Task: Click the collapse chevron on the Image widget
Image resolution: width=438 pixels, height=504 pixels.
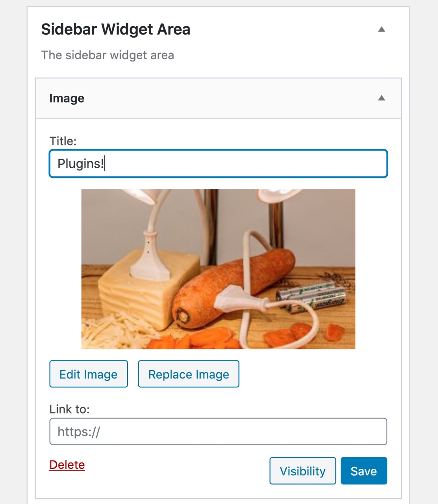Action: (x=381, y=98)
